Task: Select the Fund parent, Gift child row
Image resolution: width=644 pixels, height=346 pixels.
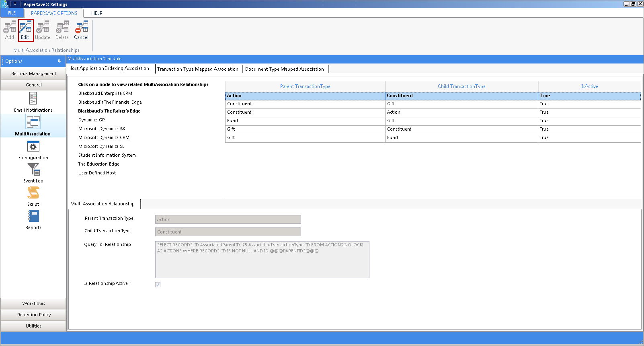Action: point(433,121)
